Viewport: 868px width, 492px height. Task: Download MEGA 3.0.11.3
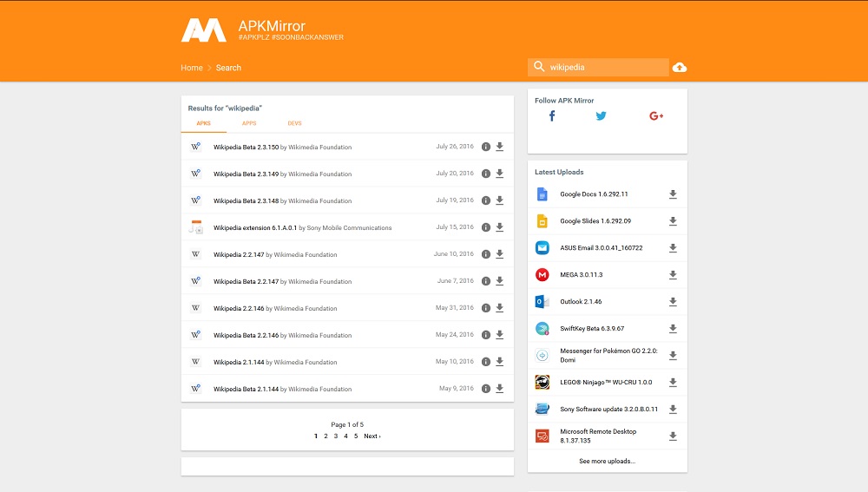(673, 274)
